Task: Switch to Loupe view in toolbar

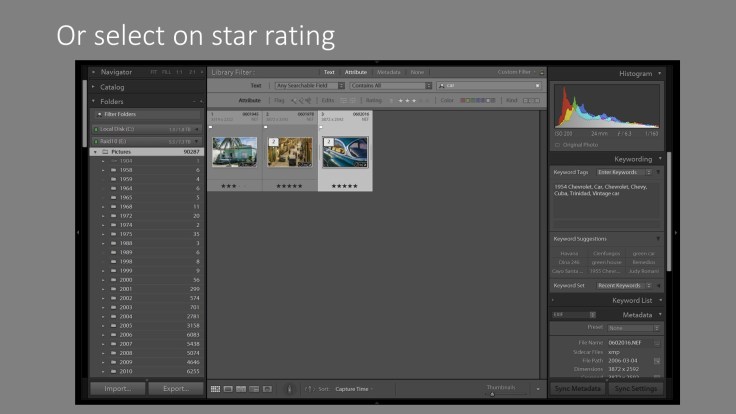Action: (228, 388)
